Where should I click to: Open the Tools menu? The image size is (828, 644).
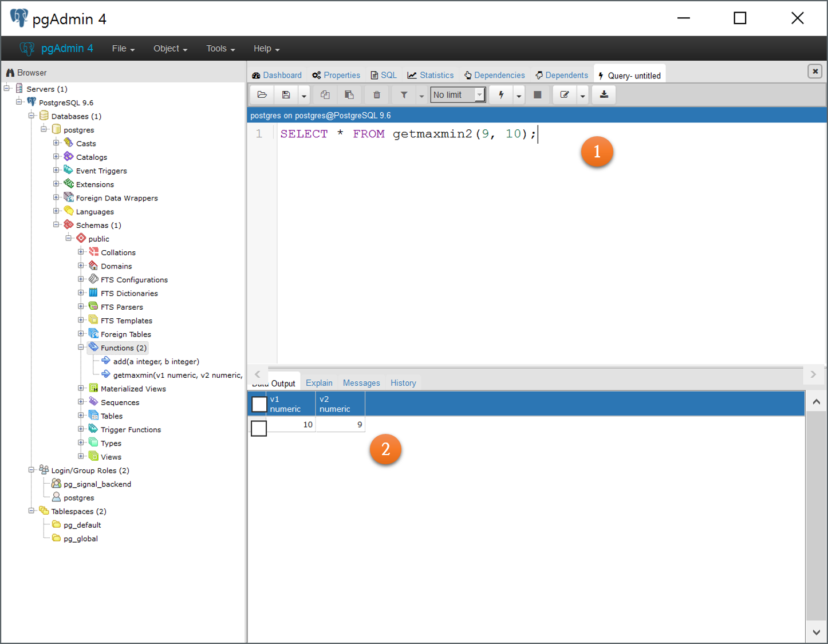tap(220, 49)
